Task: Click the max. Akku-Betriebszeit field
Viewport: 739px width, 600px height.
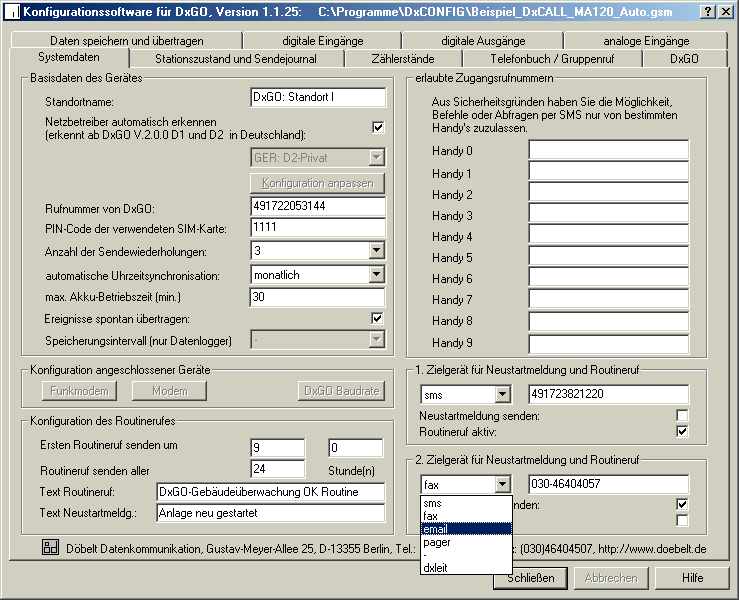Action: pyautogui.click(x=317, y=297)
